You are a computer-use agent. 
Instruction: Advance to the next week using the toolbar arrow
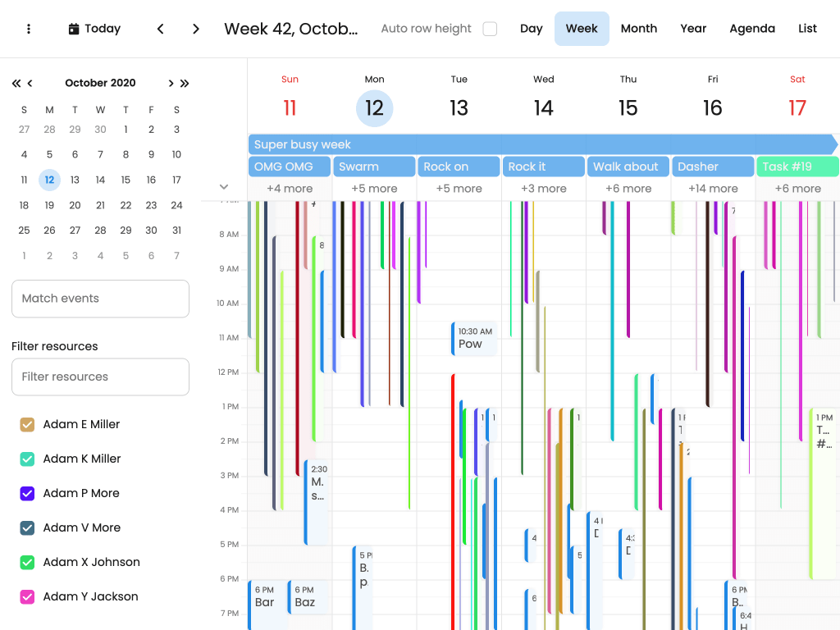click(x=196, y=29)
